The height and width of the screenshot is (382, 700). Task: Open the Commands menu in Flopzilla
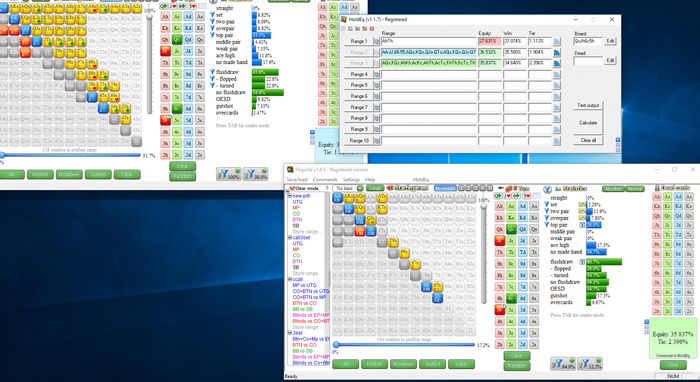point(325,179)
